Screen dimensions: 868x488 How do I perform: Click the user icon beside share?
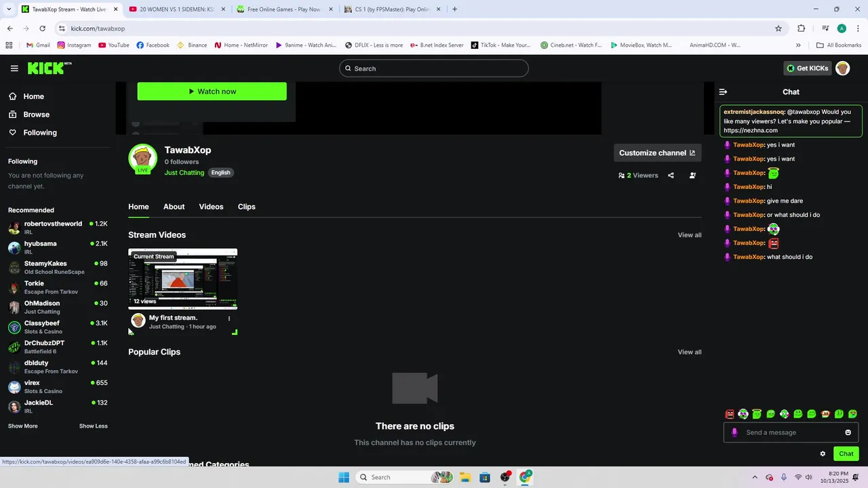[692, 176]
